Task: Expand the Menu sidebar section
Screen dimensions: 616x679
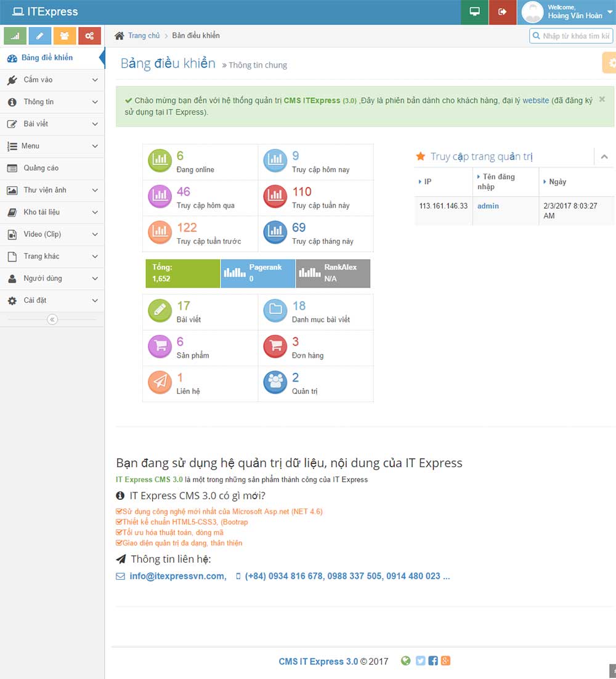Action: (x=52, y=146)
